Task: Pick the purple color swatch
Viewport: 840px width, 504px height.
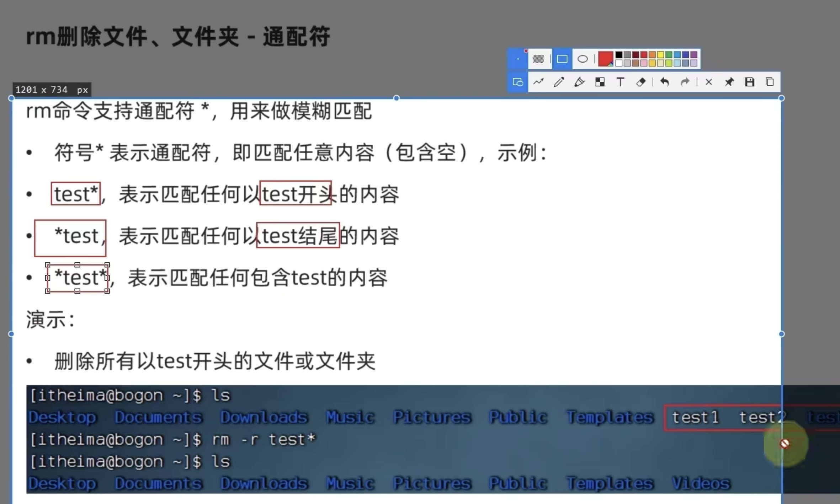Action: coord(694,55)
